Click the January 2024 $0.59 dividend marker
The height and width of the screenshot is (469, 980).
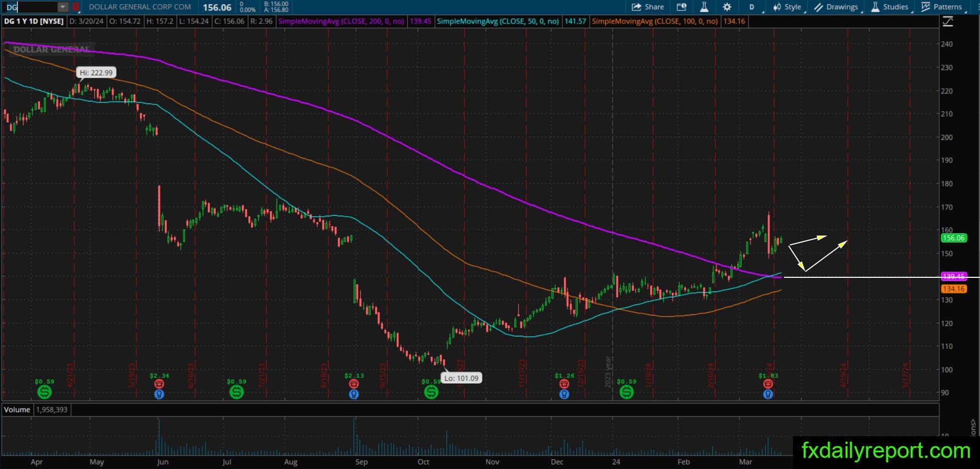point(626,392)
